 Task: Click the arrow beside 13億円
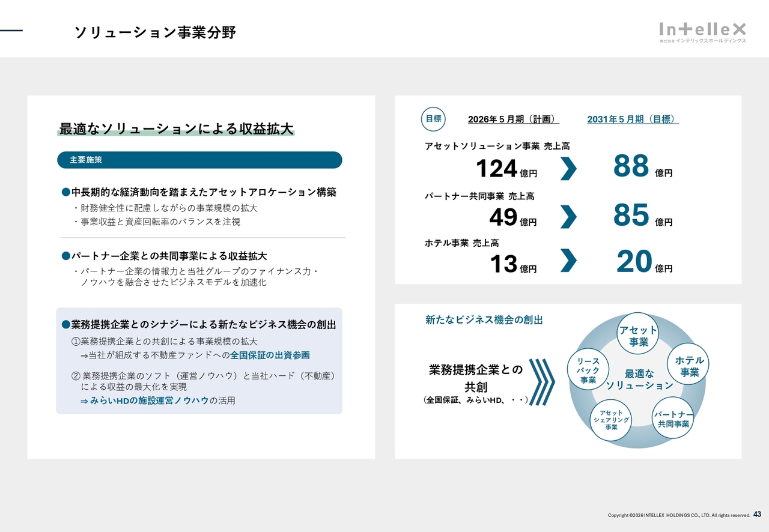(x=568, y=261)
